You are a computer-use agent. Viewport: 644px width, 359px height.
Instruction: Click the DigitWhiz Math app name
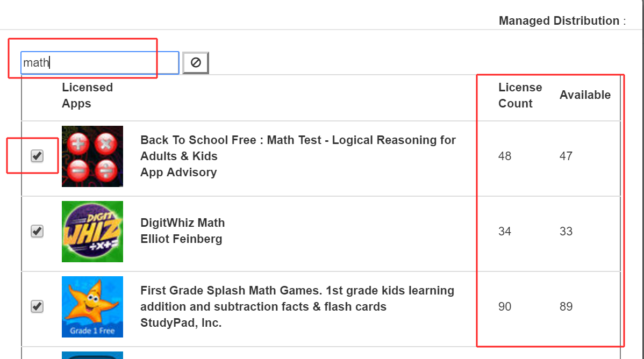click(182, 223)
